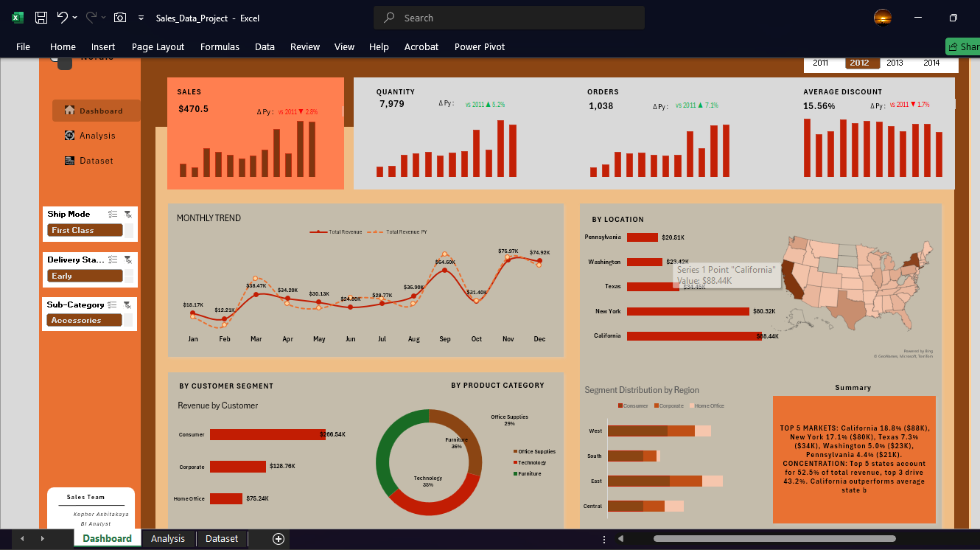980x550 pixels.
Task: Open the Formulas ribbon tab
Action: [220, 46]
